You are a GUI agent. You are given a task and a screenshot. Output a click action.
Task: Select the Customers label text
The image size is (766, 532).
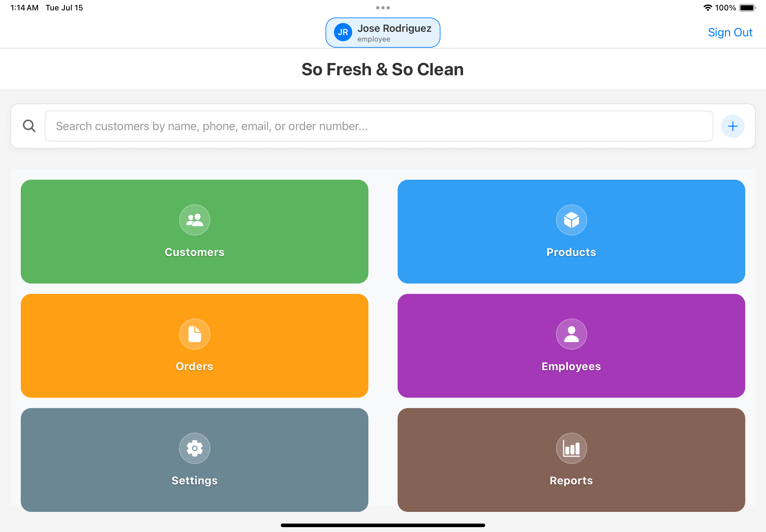pyautogui.click(x=194, y=252)
